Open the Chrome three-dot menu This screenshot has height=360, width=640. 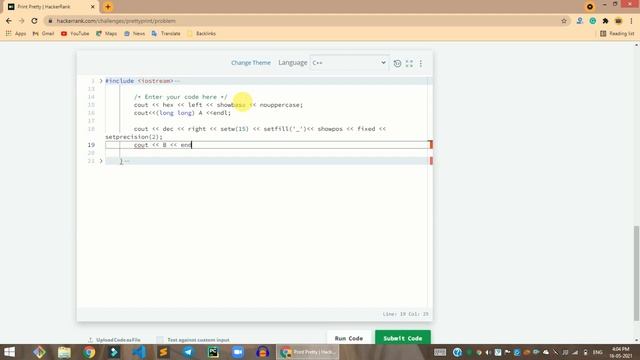631,21
